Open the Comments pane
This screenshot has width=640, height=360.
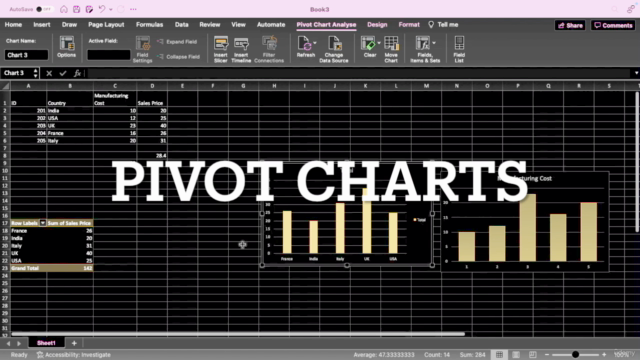click(x=613, y=25)
